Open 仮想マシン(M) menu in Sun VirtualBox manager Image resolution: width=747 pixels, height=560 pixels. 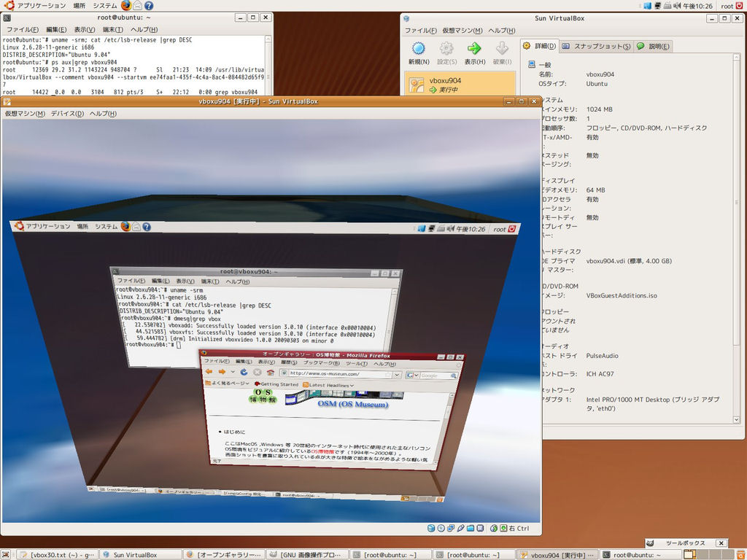pyautogui.click(x=462, y=31)
